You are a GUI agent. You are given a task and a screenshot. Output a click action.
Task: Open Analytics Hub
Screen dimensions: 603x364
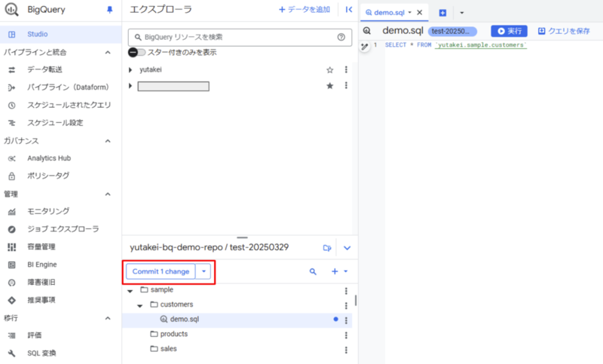[49, 158]
